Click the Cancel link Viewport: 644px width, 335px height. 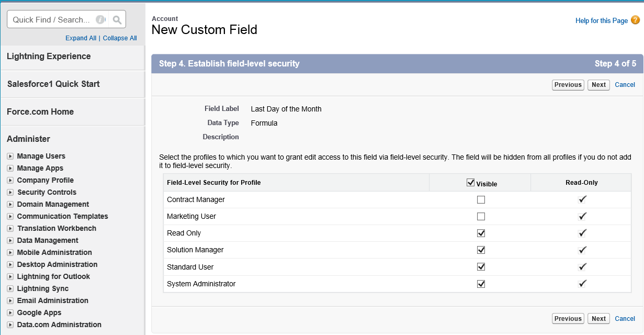click(625, 84)
